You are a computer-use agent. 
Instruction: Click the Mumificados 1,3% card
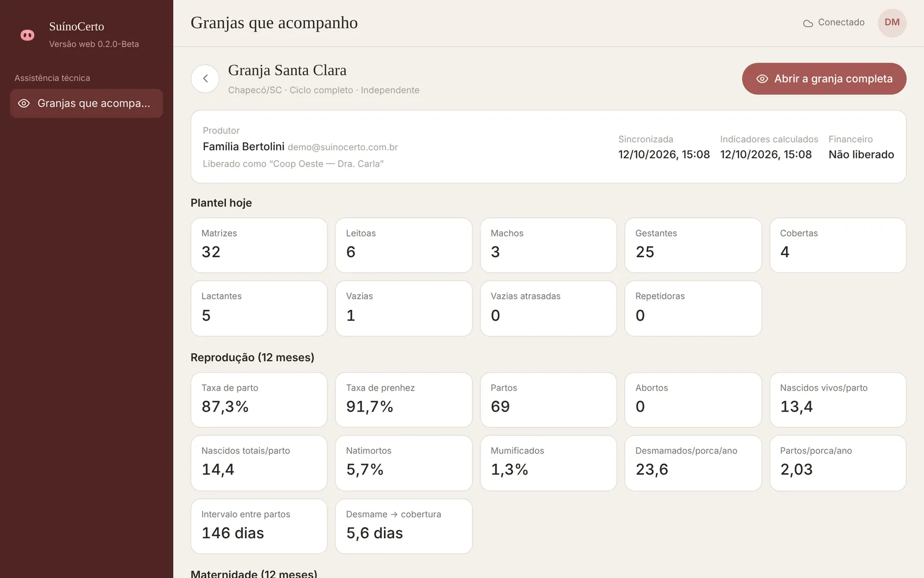pyautogui.click(x=548, y=463)
